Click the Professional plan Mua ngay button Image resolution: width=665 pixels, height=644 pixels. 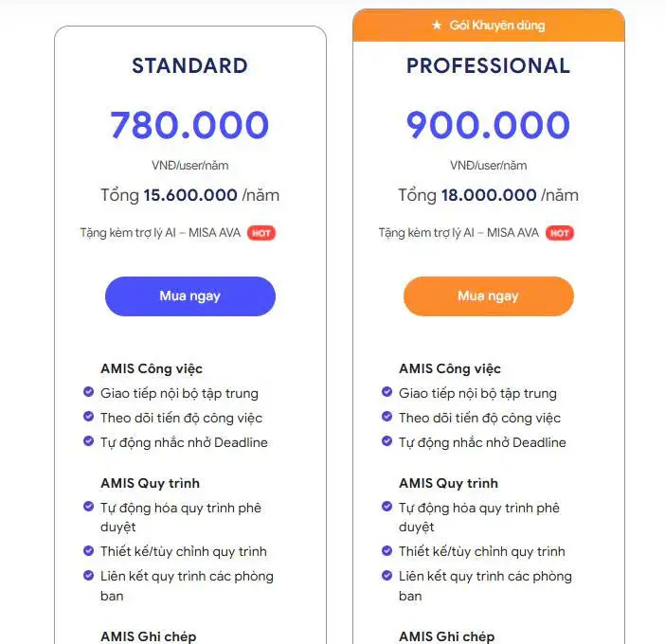489,295
